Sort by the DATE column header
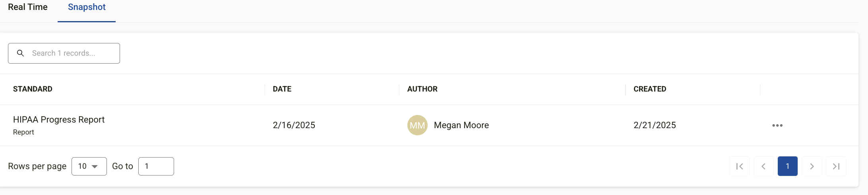 [282, 89]
